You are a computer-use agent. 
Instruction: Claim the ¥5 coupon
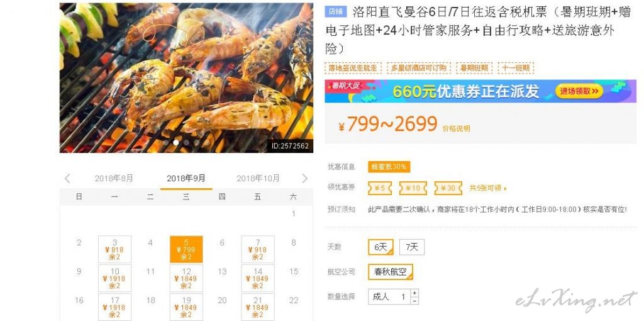click(380, 188)
